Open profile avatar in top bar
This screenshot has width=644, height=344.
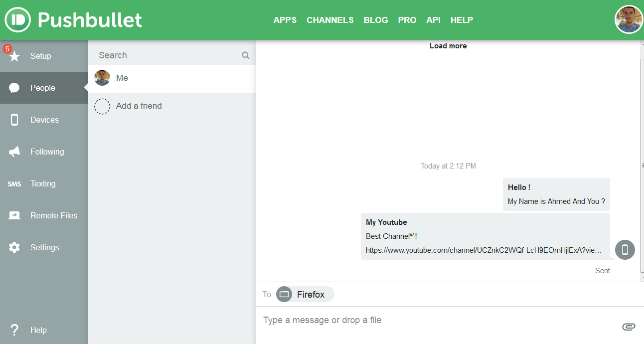[629, 20]
